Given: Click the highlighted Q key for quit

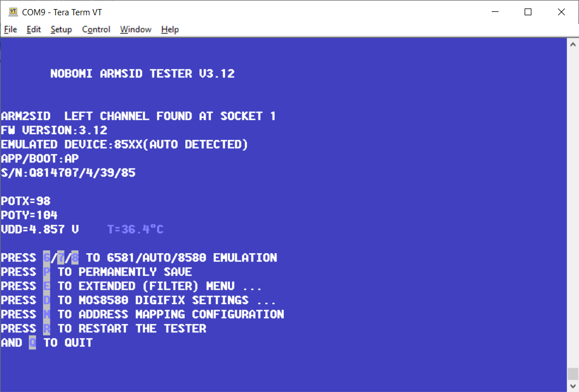Looking at the screenshot, I should click(x=32, y=343).
